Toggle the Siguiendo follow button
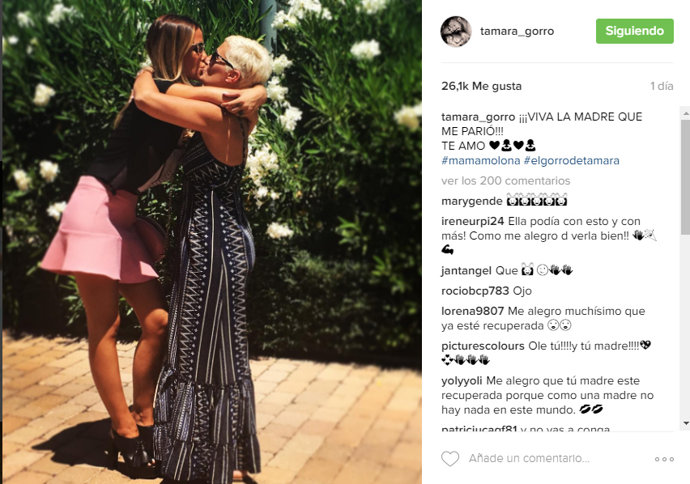This screenshot has width=690, height=484. 635,31
